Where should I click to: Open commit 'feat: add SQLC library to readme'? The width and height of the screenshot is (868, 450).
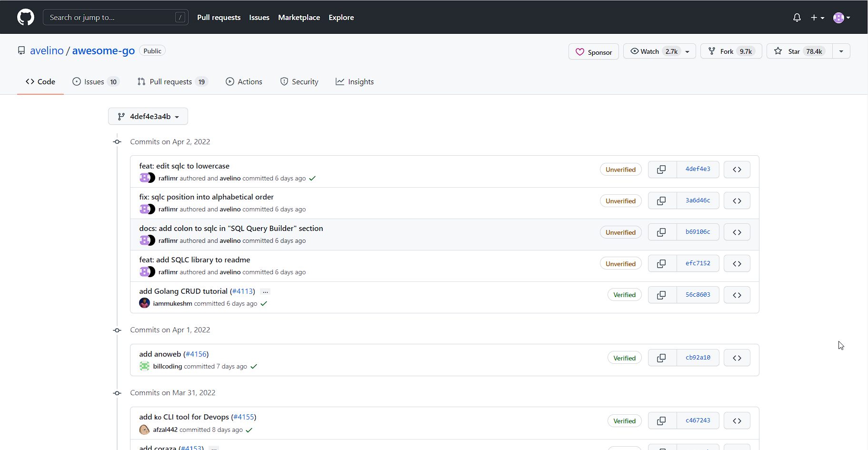[194, 260]
